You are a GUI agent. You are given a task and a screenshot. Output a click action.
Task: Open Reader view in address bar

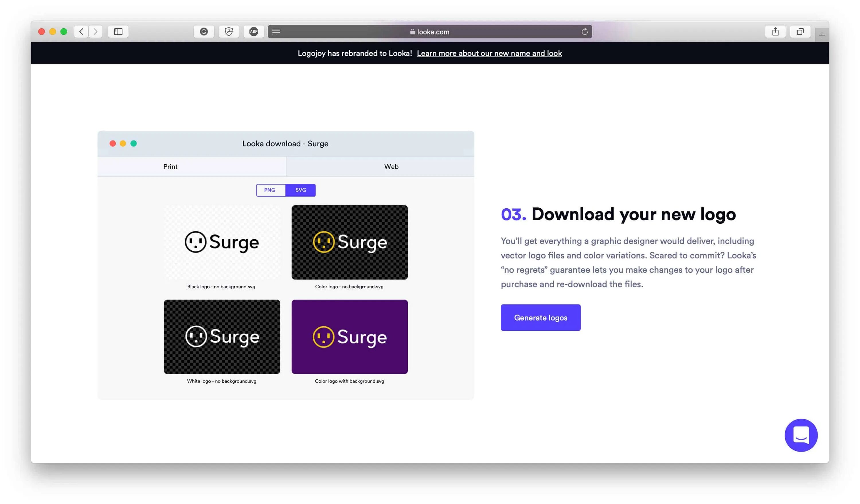(x=276, y=32)
